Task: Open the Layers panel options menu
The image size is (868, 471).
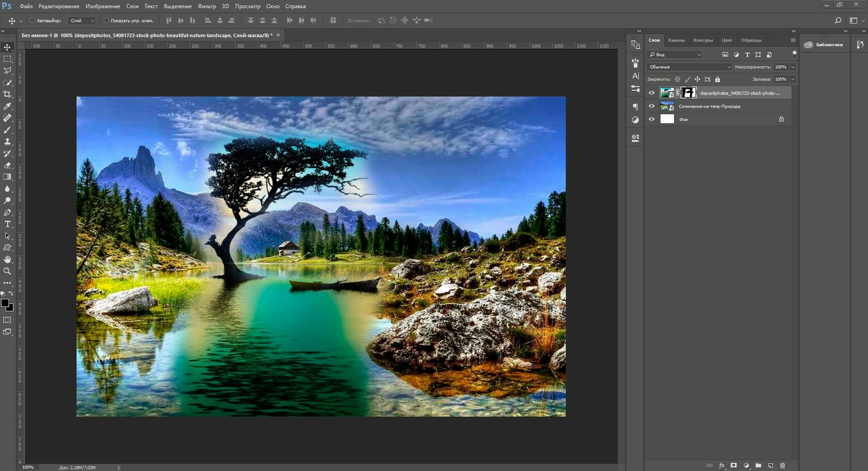Action: 793,40
